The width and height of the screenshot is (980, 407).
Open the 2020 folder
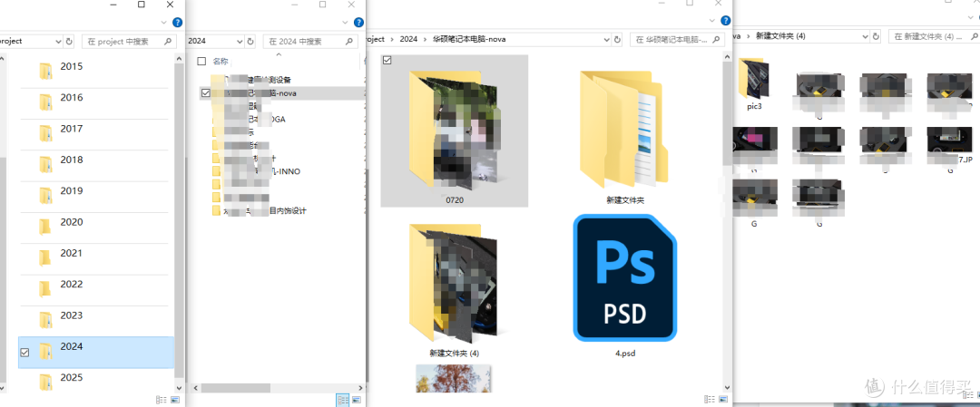click(x=93, y=228)
